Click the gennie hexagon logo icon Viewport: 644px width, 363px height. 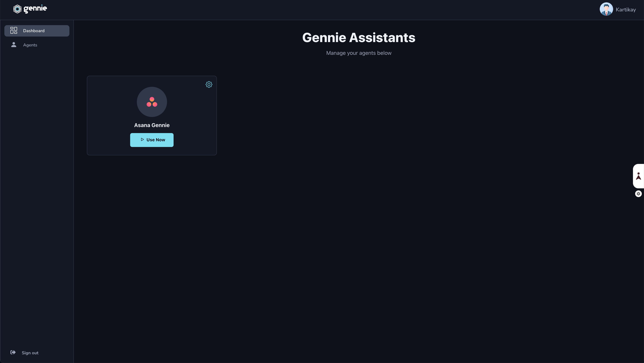tap(17, 9)
